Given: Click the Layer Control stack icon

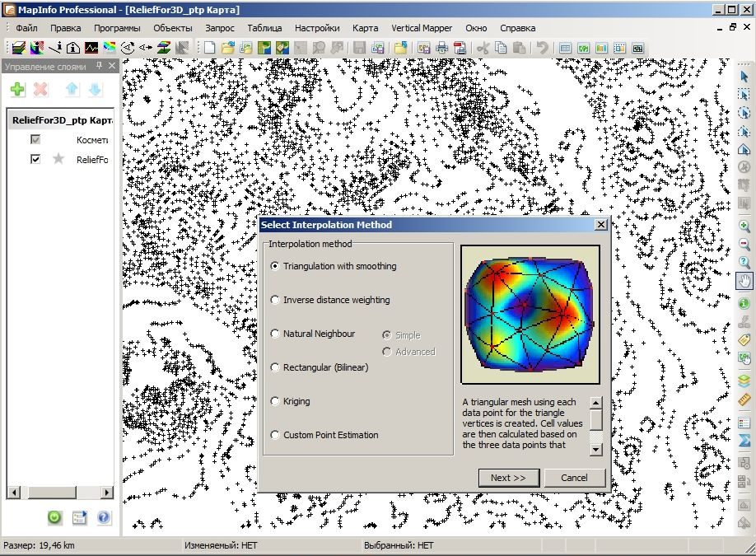Looking at the screenshot, I should (x=744, y=381).
